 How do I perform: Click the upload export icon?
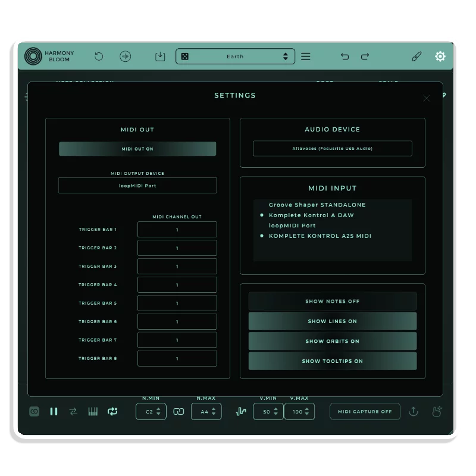(413, 412)
